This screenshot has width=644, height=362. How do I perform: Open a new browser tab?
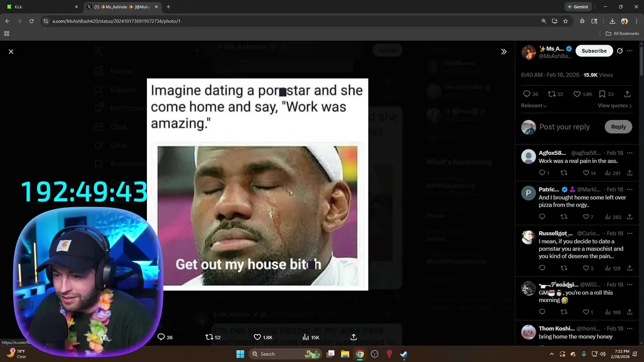pos(168,7)
